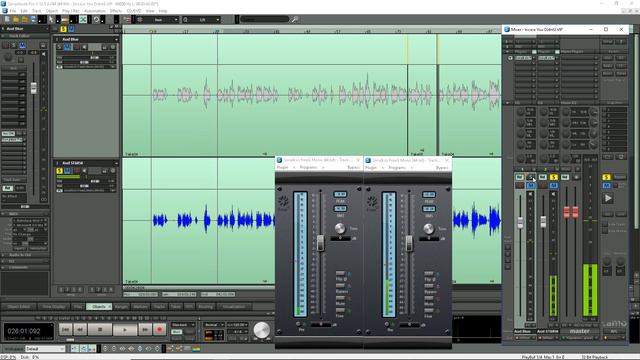Open the grid units dropdown in toolbar

tap(158, 20)
